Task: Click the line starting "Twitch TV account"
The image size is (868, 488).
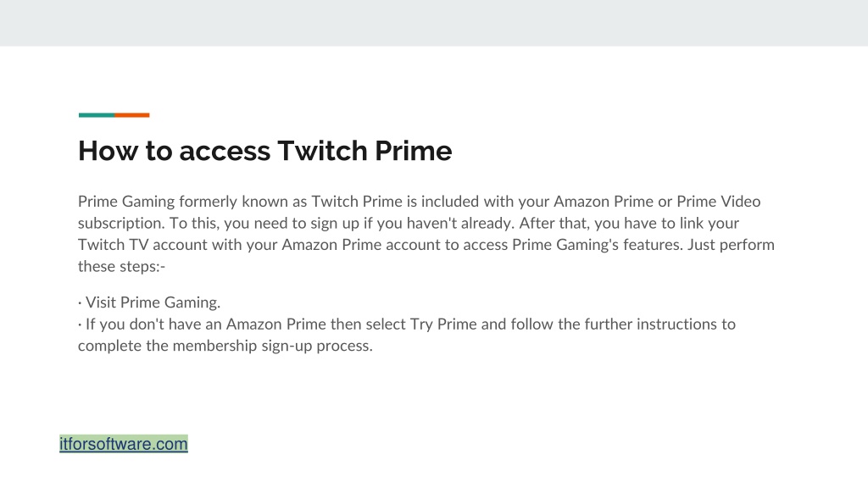Action: (426, 245)
